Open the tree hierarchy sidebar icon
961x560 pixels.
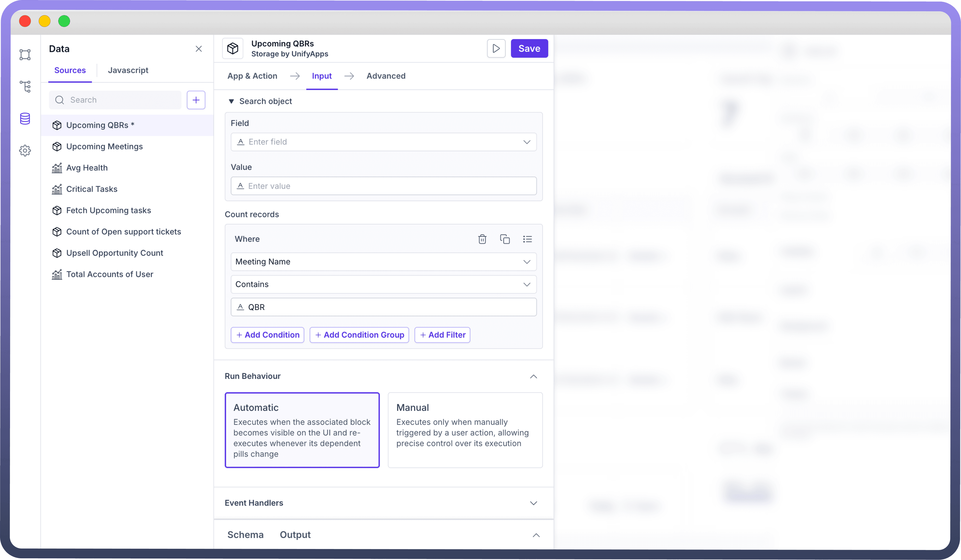coord(25,86)
